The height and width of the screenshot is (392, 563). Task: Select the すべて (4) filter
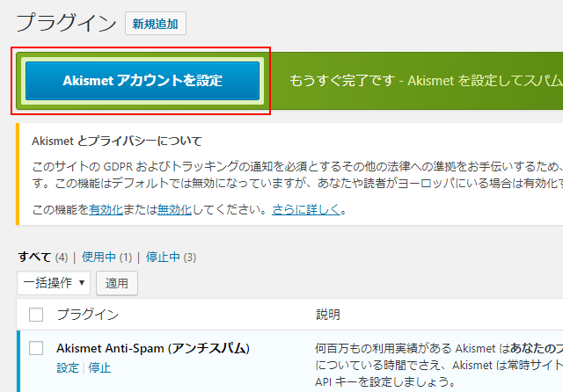click(x=43, y=258)
